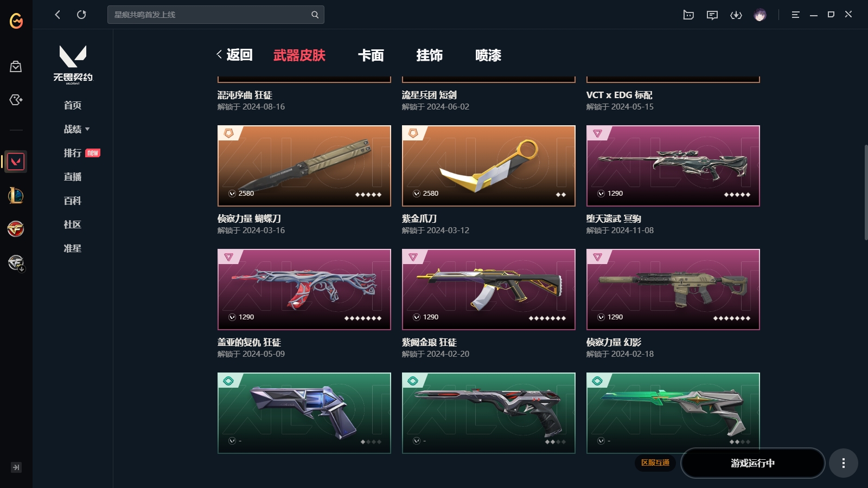Click the search magnifier icon
Screen dimensions: 868x488
[x=315, y=15]
